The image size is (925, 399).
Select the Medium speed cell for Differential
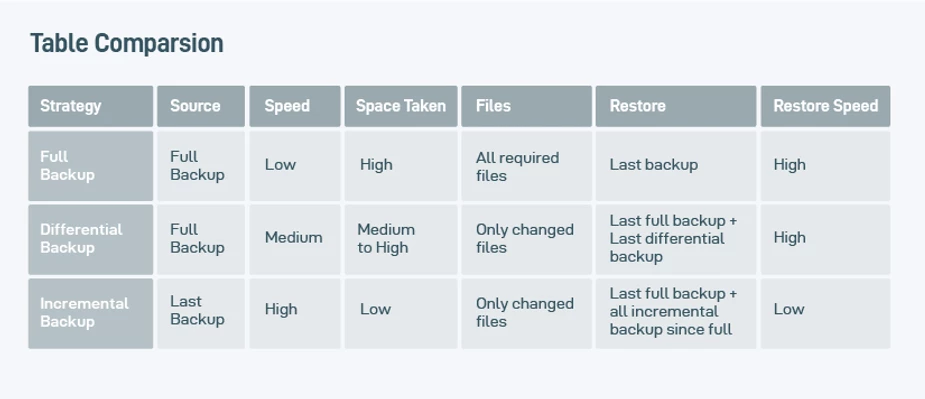pyautogui.click(x=295, y=239)
